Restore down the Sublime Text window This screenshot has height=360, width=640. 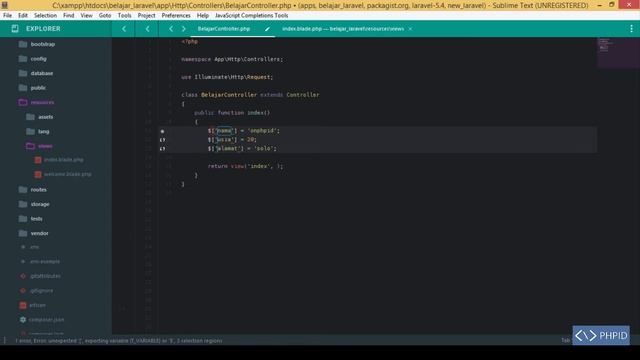click(x=611, y=5)
